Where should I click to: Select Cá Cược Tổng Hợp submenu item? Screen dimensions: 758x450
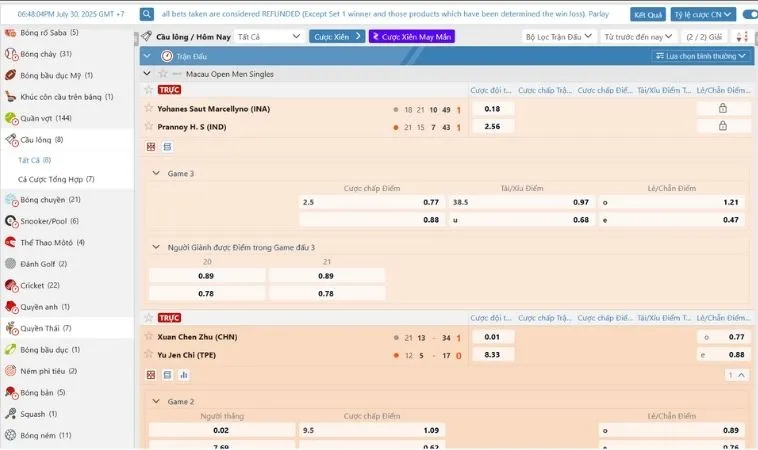pyautogui.click(x=56, y=179)
